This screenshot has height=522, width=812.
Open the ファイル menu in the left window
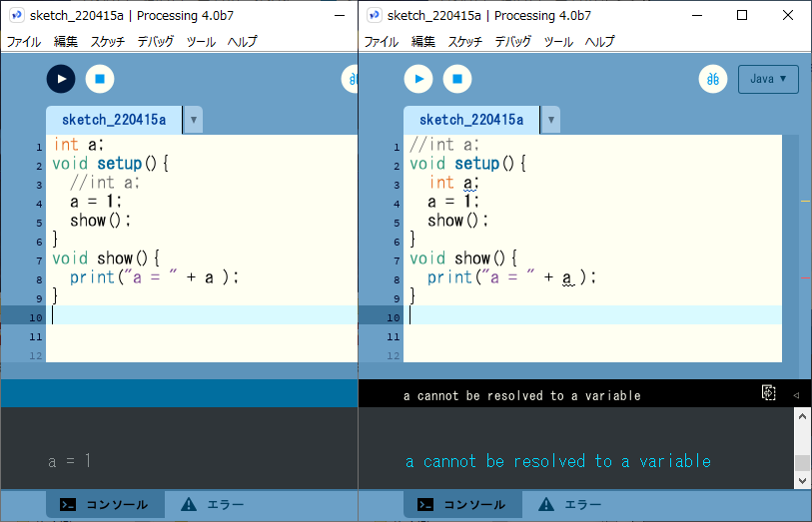pyautogui.click(x=24, y=42)
